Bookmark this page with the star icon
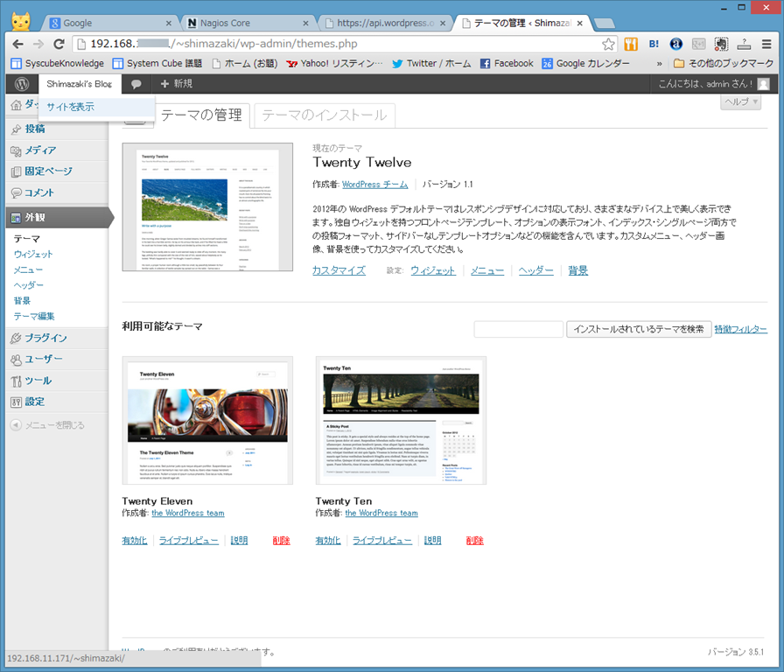 (608, 44)
